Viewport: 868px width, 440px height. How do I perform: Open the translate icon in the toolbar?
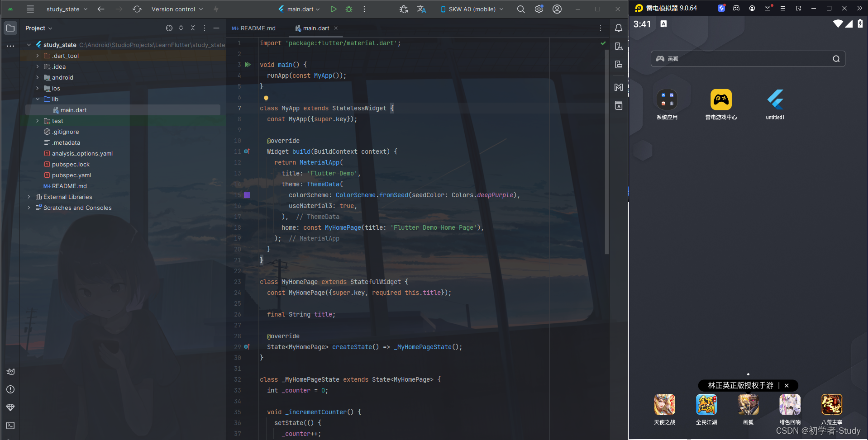(421, 9)
